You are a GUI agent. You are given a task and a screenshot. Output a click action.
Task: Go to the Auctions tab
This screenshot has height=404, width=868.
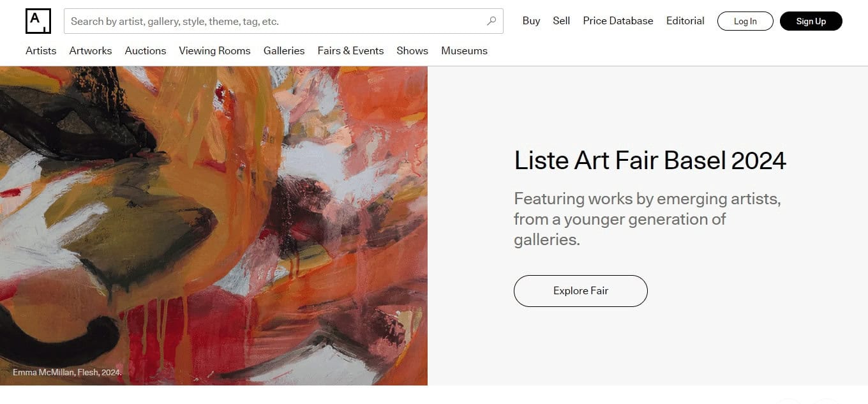click(146, 50)
